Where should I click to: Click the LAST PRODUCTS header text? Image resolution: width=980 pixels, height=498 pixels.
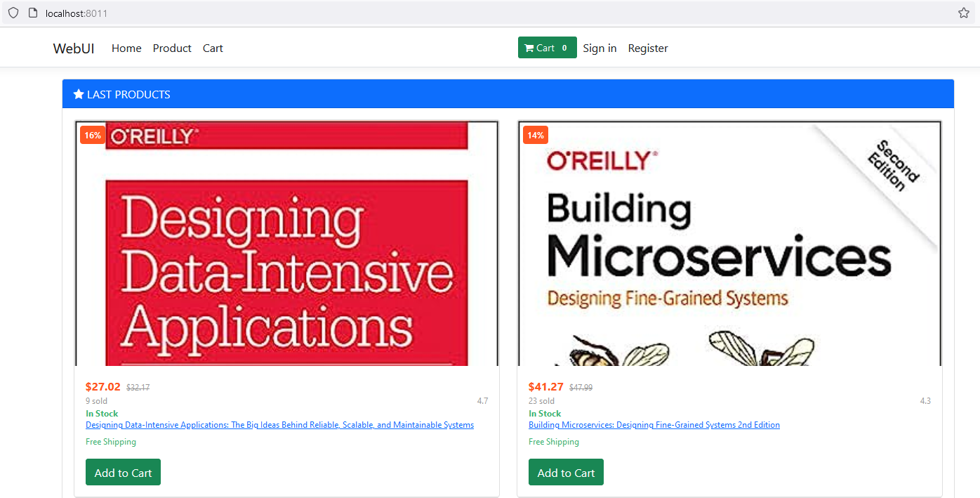tap(128, 94)
